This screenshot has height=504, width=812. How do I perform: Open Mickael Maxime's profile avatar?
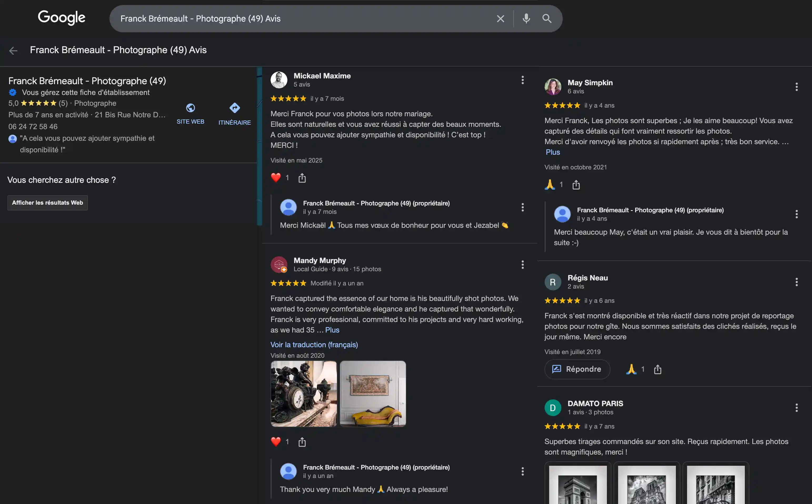coord(279,80)
